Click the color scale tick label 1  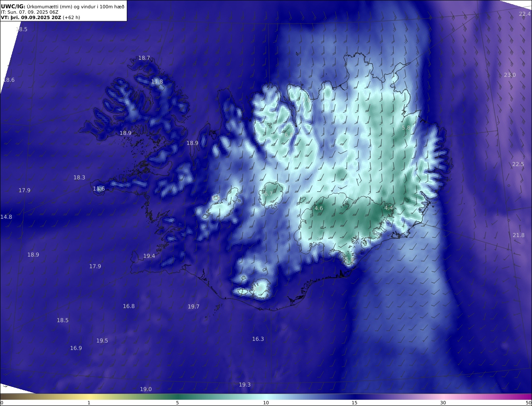pos(89,403)
